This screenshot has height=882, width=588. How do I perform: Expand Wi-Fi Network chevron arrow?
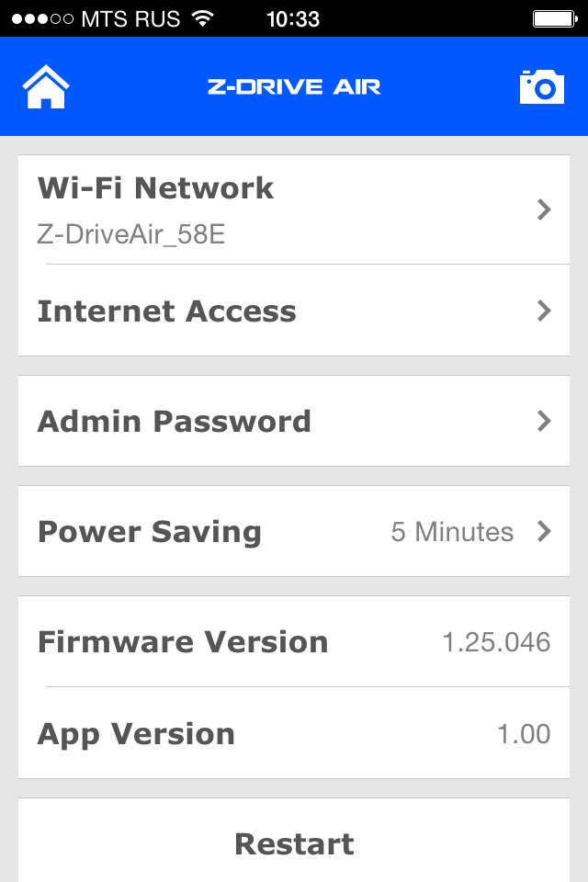coord(544,210)
